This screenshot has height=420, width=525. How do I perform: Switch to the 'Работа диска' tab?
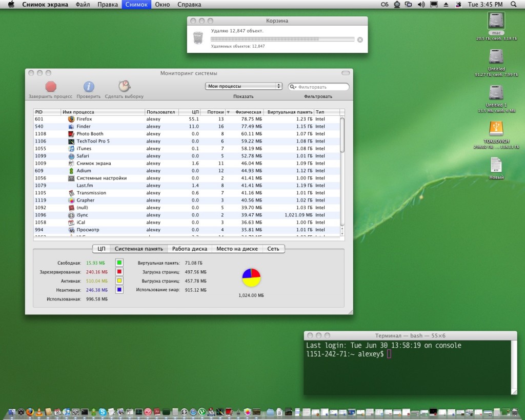pos(189,249)
